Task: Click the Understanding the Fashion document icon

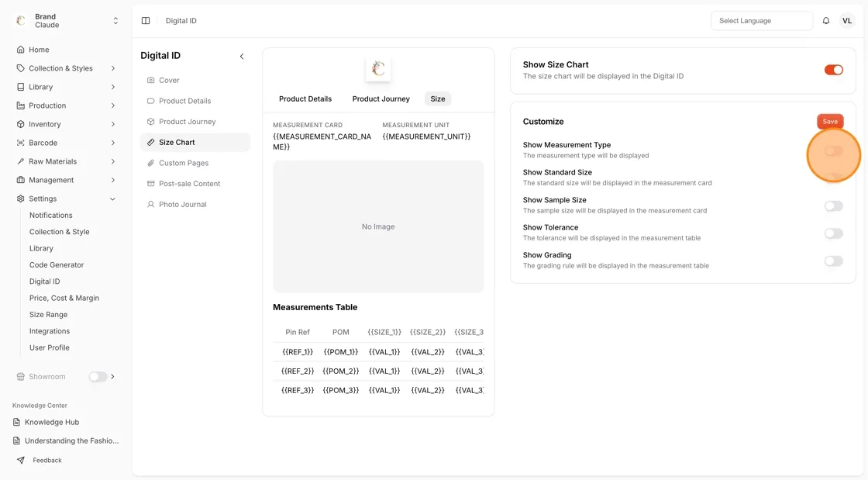Action: [x=16, y=440]
